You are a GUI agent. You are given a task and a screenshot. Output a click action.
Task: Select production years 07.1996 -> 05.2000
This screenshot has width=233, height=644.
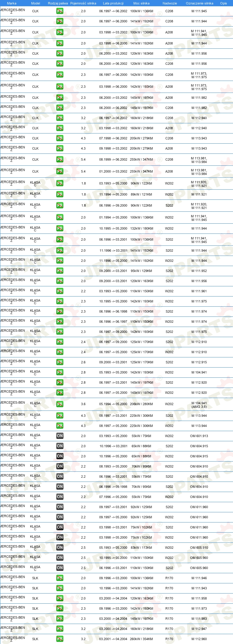(x=113, y=497)
